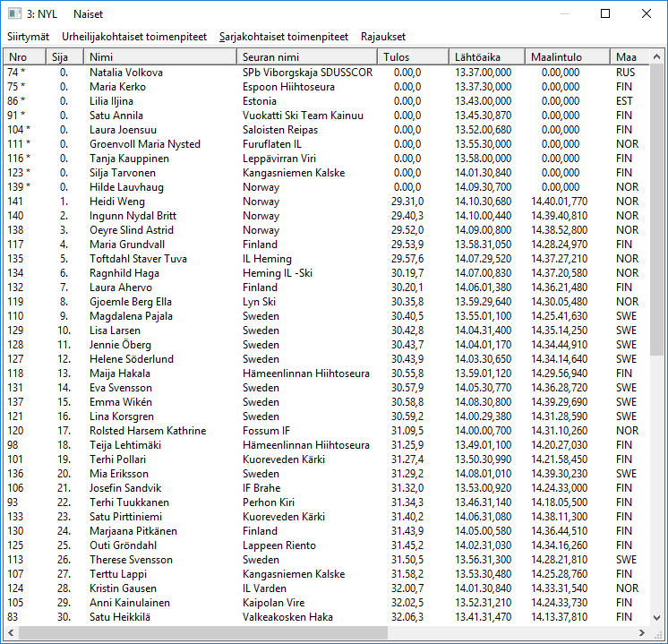Sort by the Nimi column header
This screenshot has width=668, height=644.
[160, 56]
